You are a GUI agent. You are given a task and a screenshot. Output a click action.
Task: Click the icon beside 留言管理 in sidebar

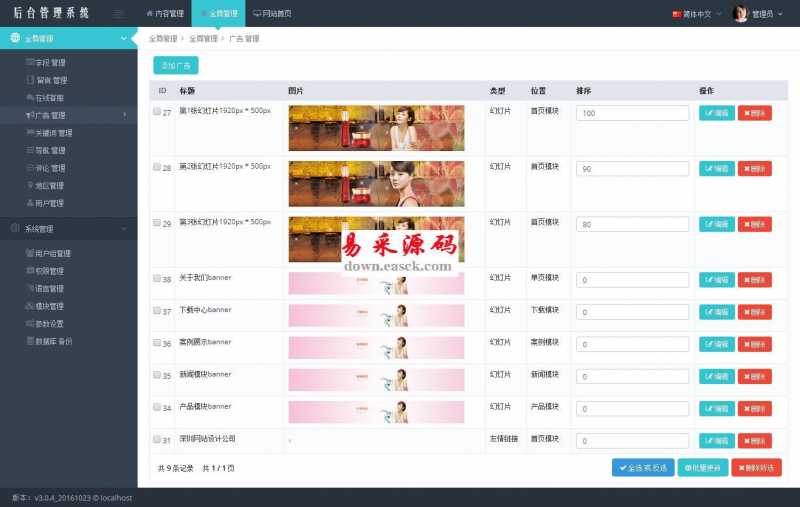click(x=30, y=80)
